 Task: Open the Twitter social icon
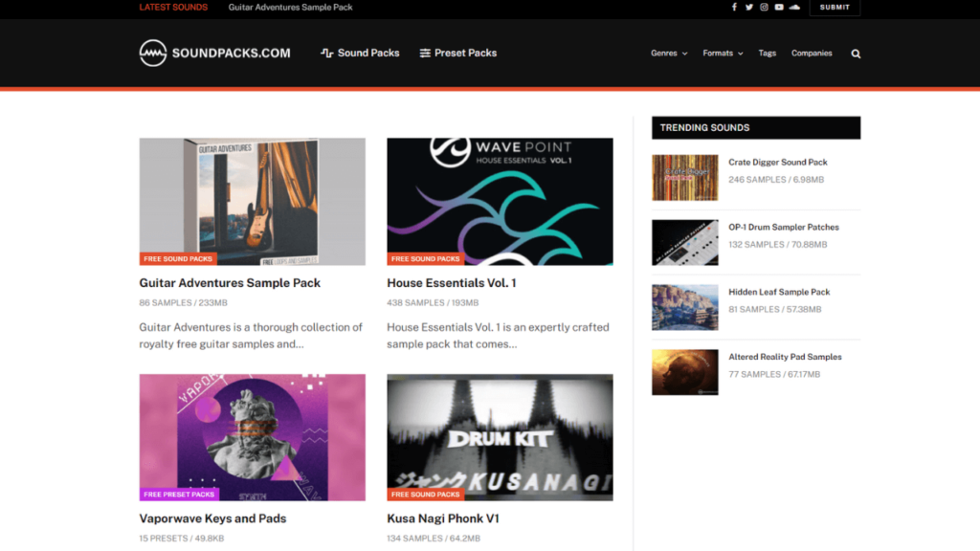748,7
